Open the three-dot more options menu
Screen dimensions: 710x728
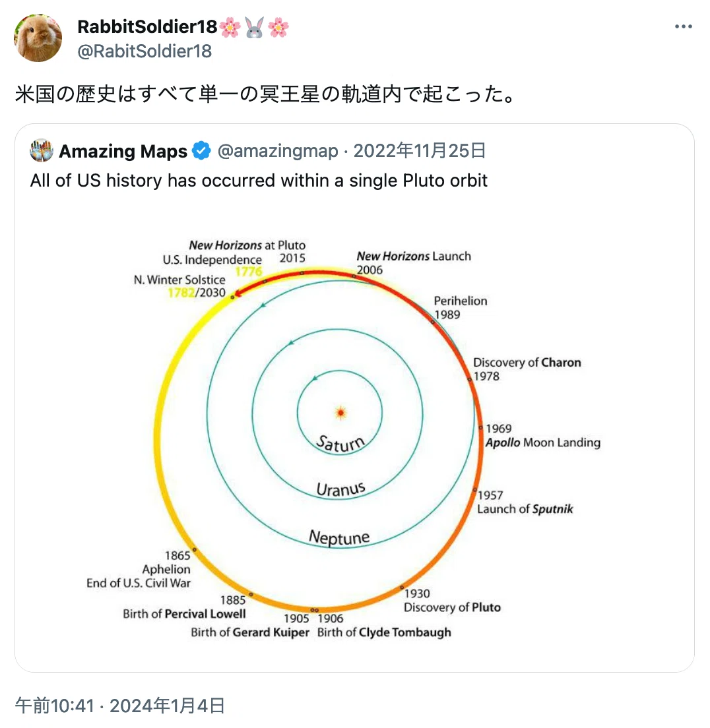(683, 26)
